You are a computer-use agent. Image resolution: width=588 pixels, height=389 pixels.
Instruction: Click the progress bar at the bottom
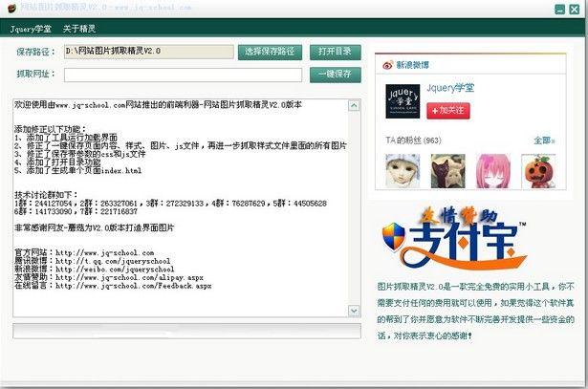tap(186, 332)
